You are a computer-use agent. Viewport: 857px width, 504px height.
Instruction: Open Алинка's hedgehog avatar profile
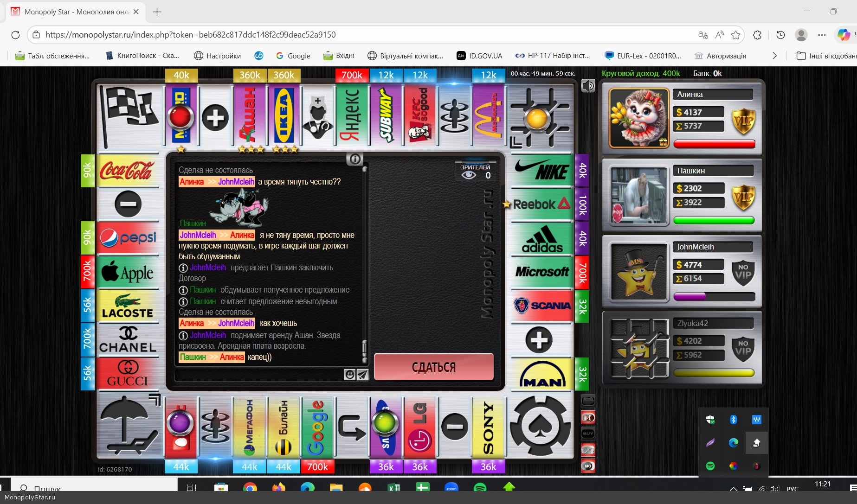click(638, 118)
